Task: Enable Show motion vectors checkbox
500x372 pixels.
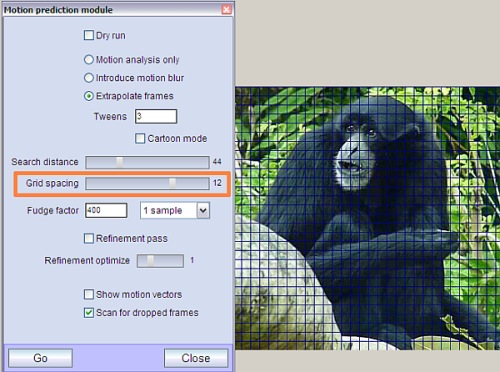Action: pos(89,294)
